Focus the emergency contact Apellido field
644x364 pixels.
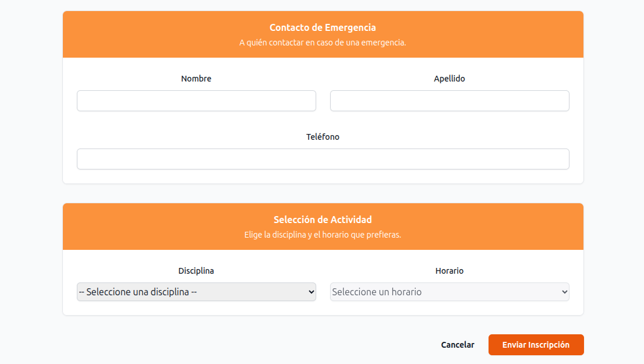[x=450, y=101]
